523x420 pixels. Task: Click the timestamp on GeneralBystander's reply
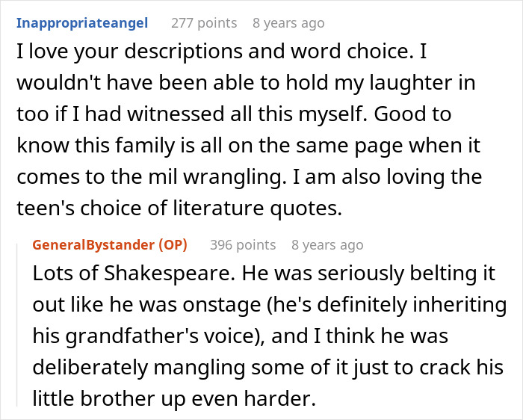click(327, 245)
